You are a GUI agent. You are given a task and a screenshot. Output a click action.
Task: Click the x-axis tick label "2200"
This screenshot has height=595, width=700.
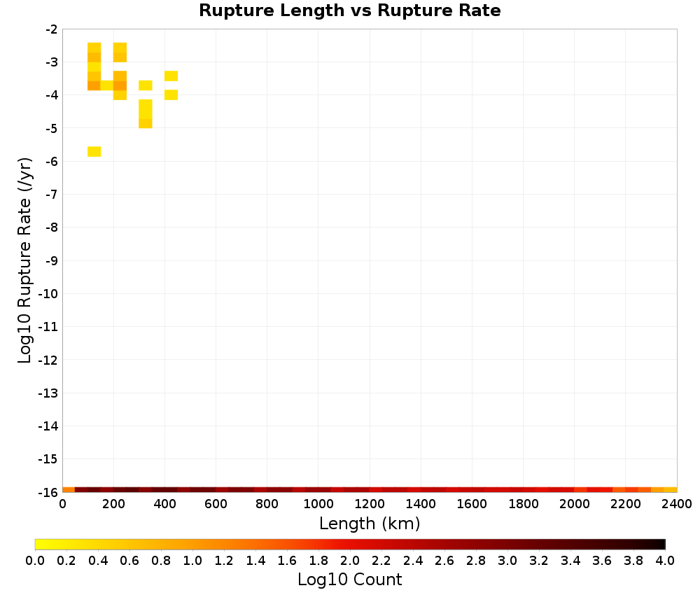click(625, 504)
